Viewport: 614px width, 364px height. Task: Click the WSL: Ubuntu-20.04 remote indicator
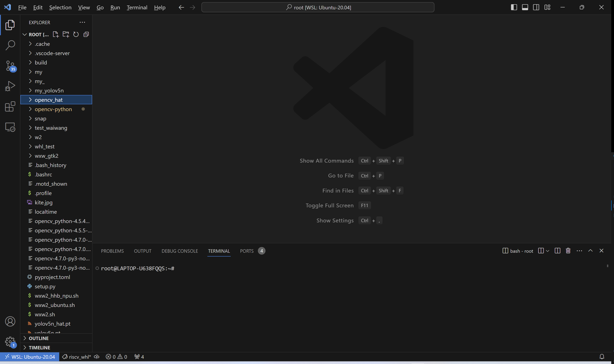pos(30,357)
